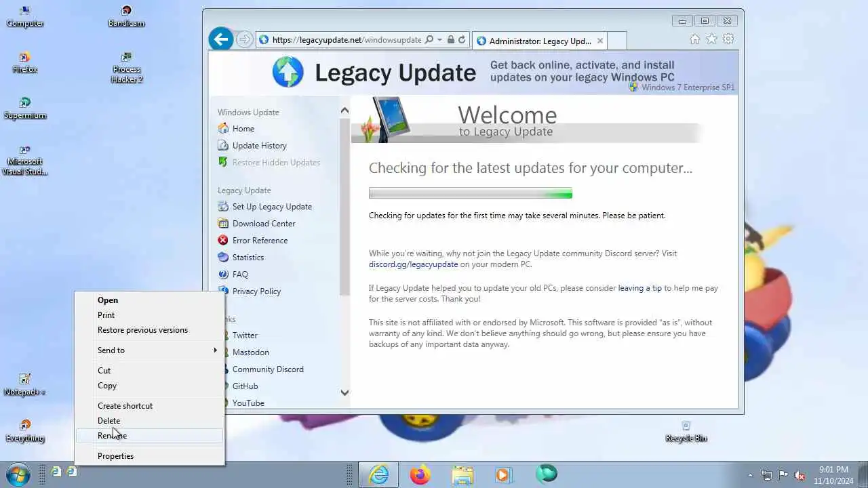
Task: Click the Statistics sidebar icon
Action: (x=223, y=257)
